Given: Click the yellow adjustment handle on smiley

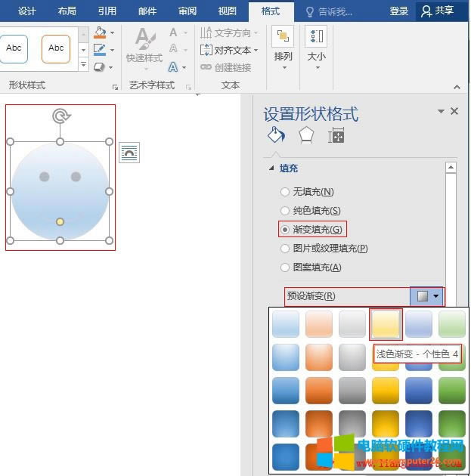Looking at the screenshot, I should pyautogui.click(x=60, y=222).
